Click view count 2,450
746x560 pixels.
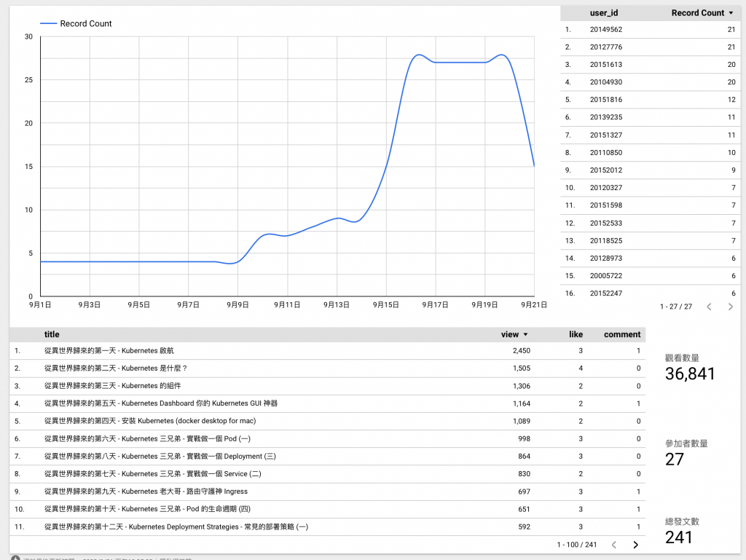[522, 351]
